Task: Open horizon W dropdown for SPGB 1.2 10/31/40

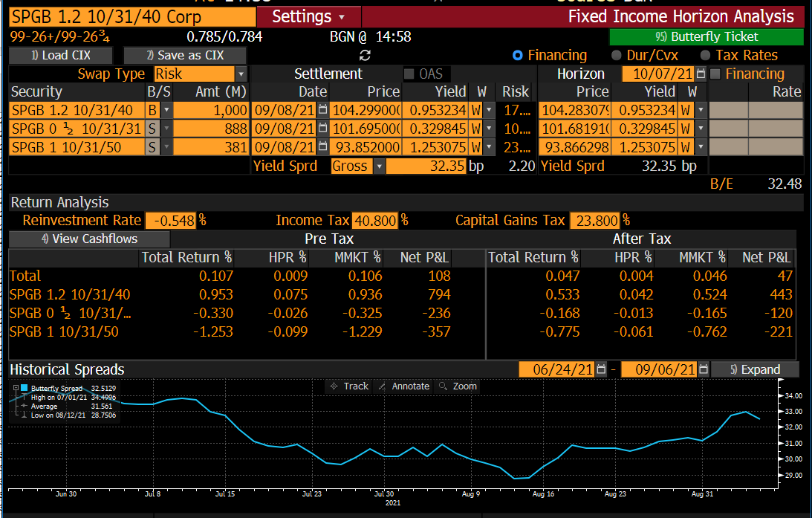Action: point(701,110)
